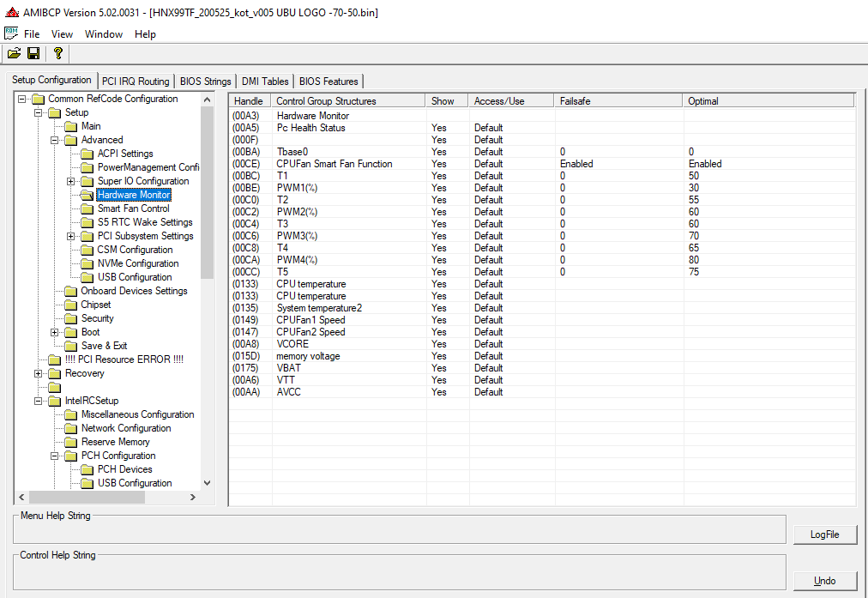The height and width of the screenshot is (598, 868).
Task: Open the View menu
Action: click(62, 33)
